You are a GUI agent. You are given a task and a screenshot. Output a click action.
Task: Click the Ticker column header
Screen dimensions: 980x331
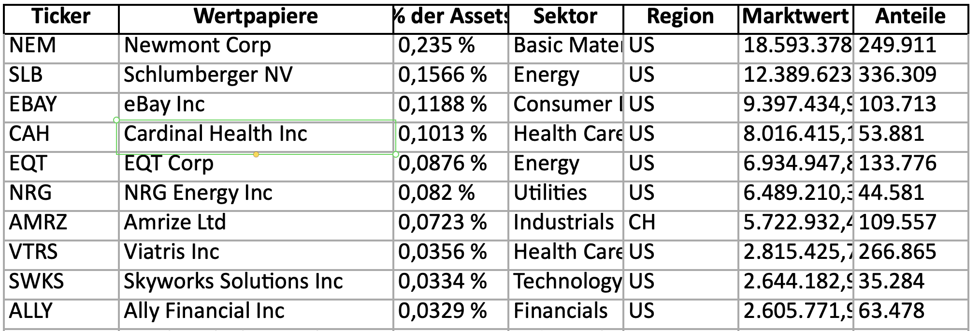pyautogui.click(x=61, y=17)
